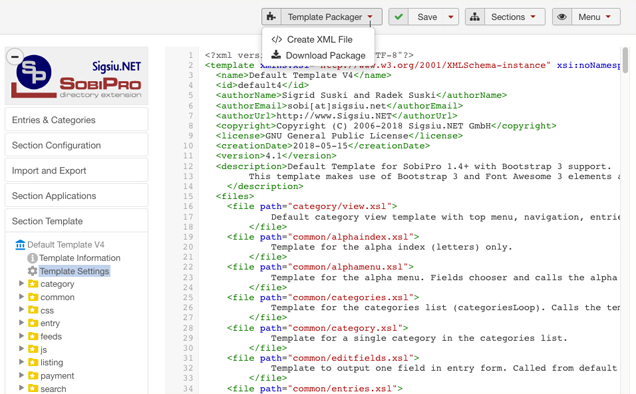Select the payment folder label
This screenshot has width=636, height=394.
click(57, 376)
